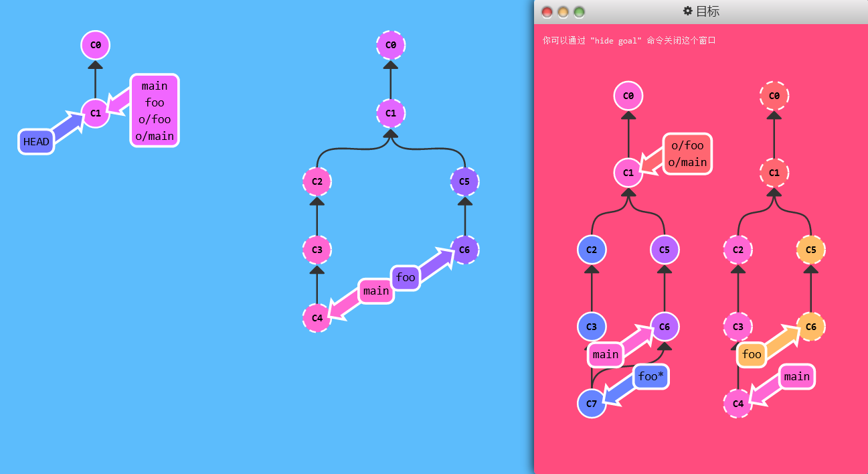Screen dimensions: 868x474
Task: Select the purple dashed C5 commit in blue area
Action: tap(464, 181)
